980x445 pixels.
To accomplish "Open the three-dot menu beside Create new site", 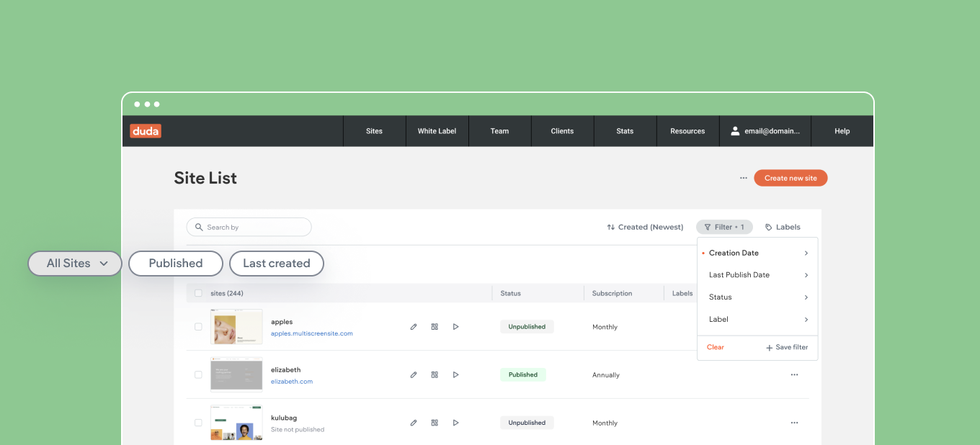I will 743,178.
